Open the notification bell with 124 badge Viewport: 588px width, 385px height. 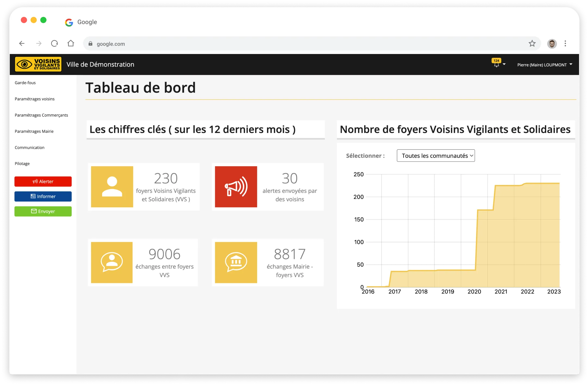tap(496, 64)
